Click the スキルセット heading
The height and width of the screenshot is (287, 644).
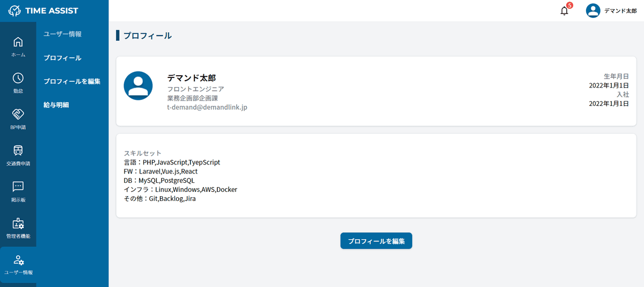[x=143, y=153]
